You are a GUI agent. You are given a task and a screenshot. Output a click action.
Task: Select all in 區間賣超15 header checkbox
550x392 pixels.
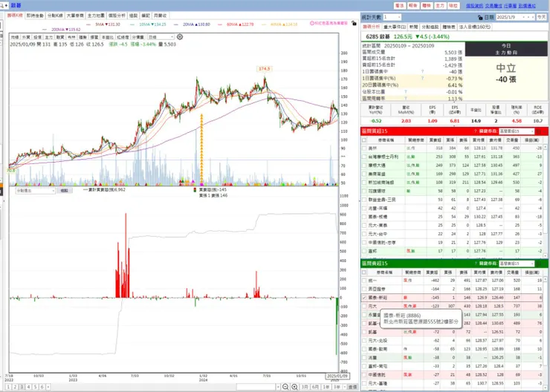pos(364,272)
